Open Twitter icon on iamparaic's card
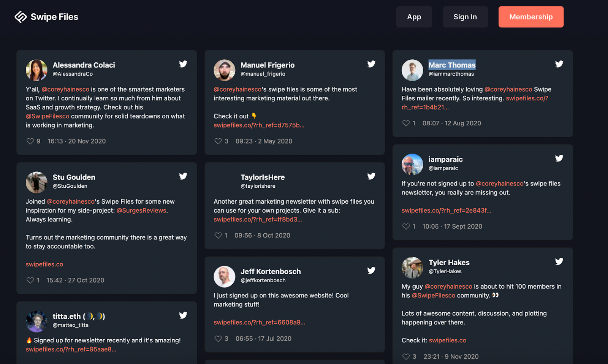This screenshot has width=608, height=364. [559, 158]
